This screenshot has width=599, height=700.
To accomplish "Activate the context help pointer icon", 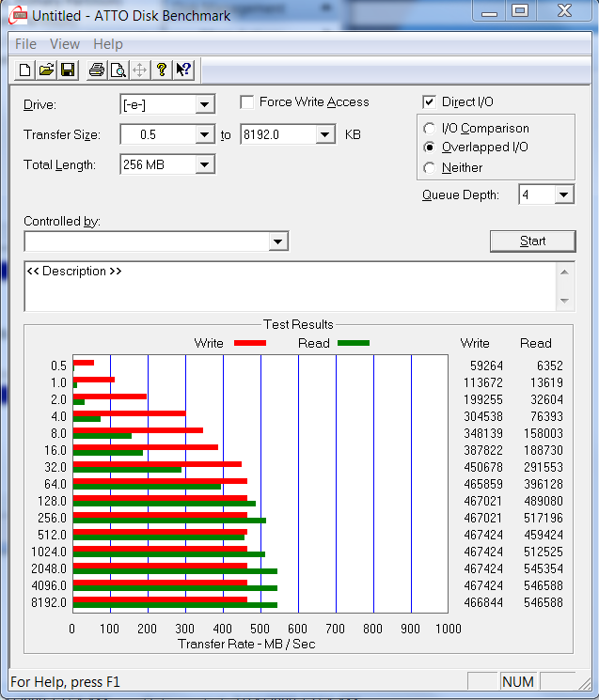I will 183,70.
